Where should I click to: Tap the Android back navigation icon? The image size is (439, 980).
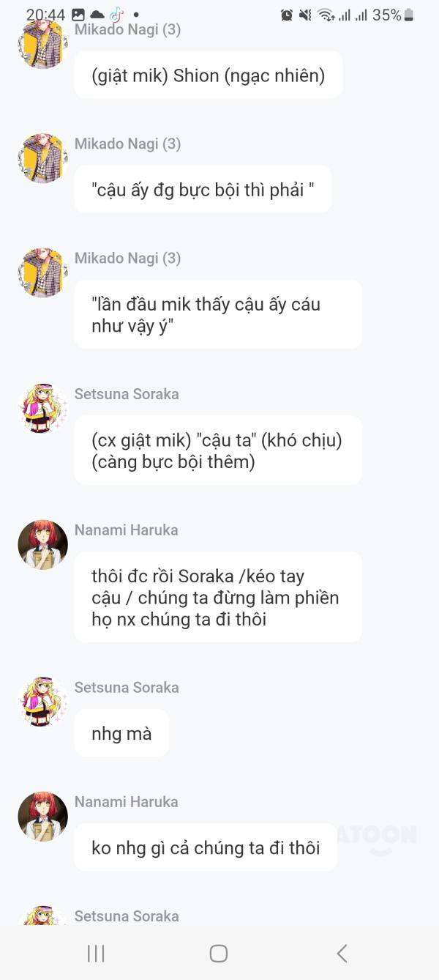click(342, 953)
